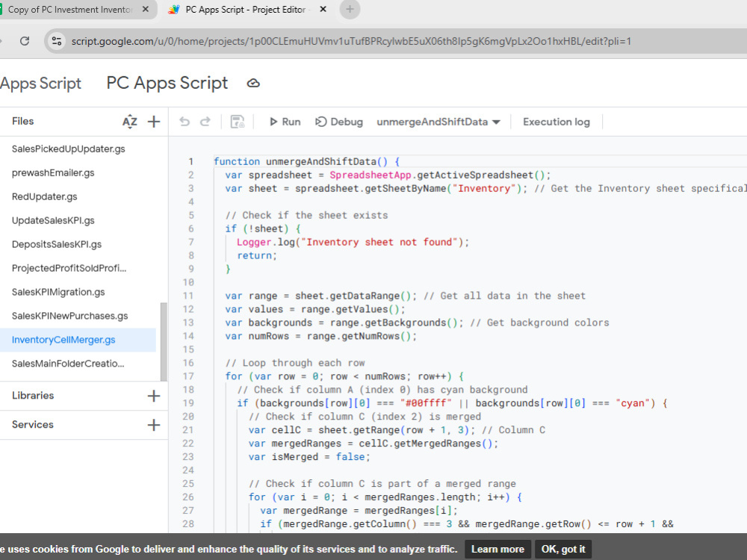Click the Apps Script home logo text
747x560 pixels.
point(40,84)
